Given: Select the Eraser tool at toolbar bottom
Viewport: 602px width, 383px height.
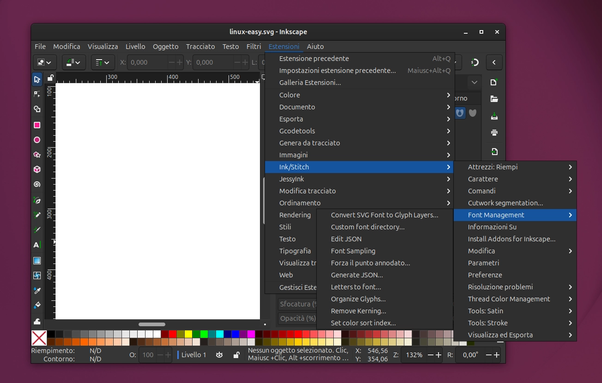Looking at the screenshot, I should [x=37, y=321].
